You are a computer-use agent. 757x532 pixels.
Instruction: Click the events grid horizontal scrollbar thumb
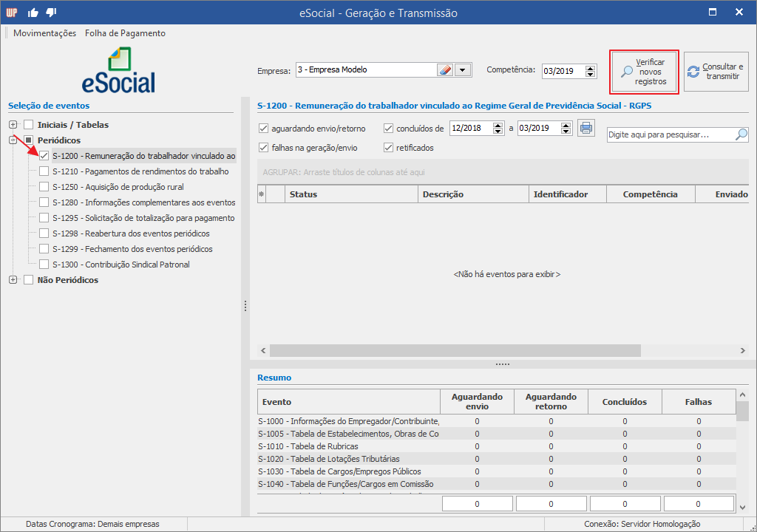point(455,350)
